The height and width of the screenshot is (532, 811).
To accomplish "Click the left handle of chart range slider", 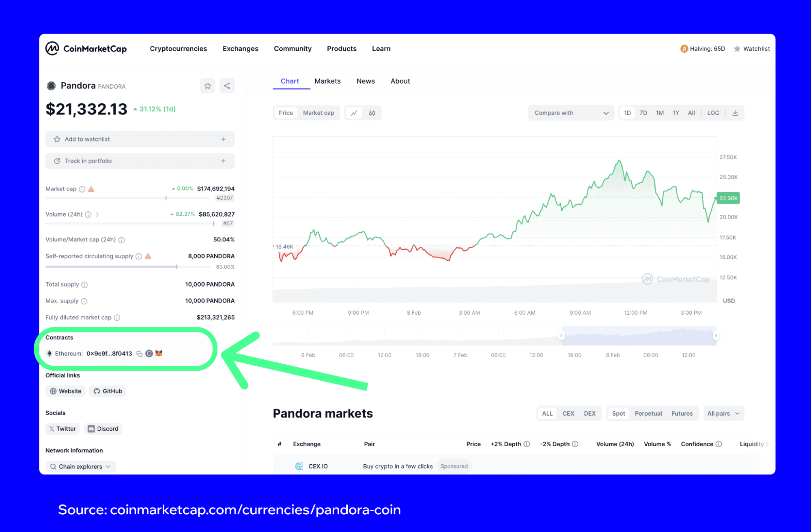I will tap(561, 336).
